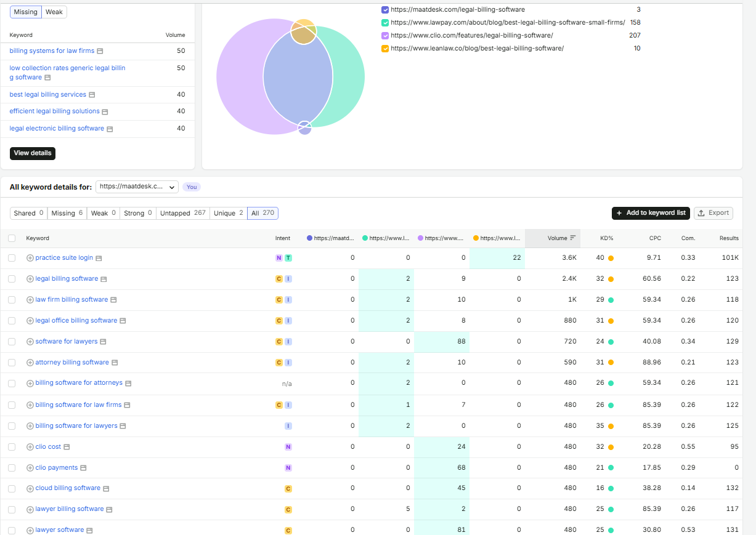Open SERP icon next to 'lawyer software'
Viewport: 756px width, 535px height.
89,530
